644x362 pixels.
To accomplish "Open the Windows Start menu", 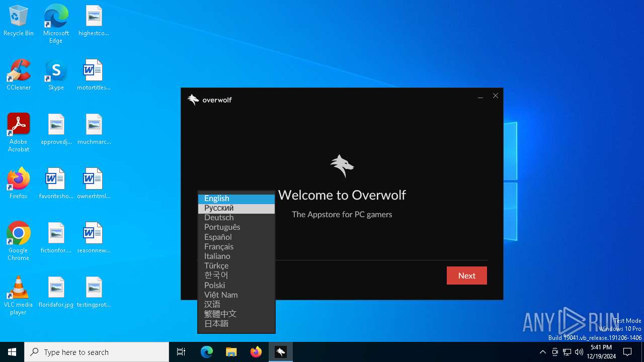I will (x=12, y=352).
